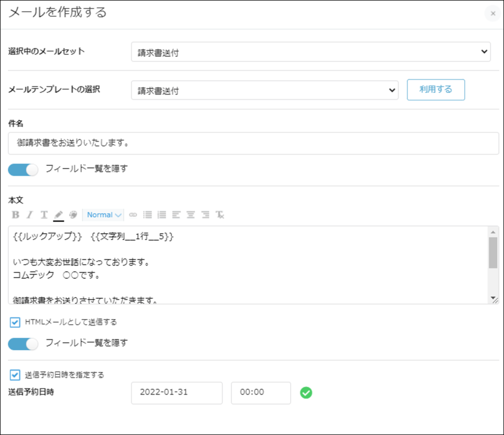Click the 件名 subject input field
504x435 pixels.
click(x=253, y=143)
